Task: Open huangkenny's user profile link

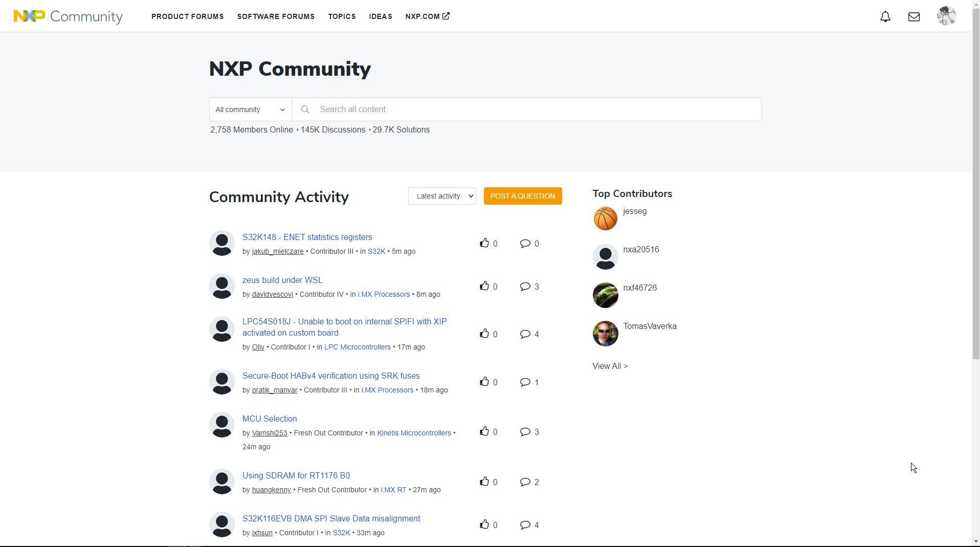Action: pos(271,490)
